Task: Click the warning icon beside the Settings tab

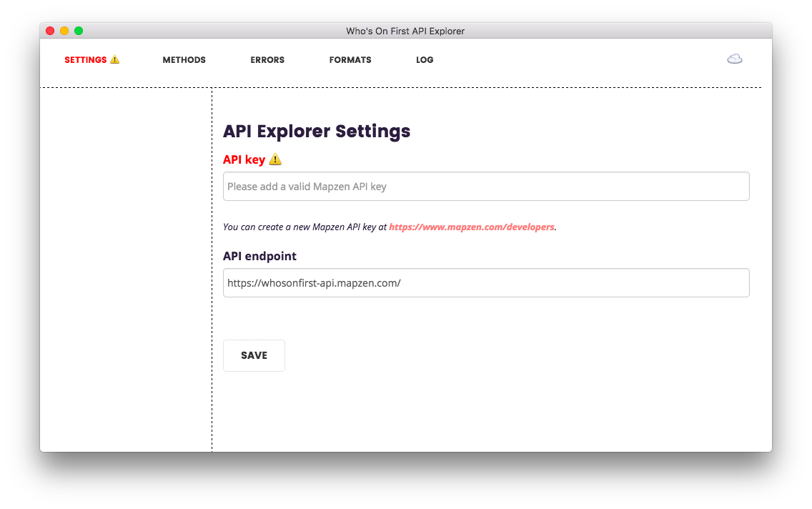Action: [114, 60]
